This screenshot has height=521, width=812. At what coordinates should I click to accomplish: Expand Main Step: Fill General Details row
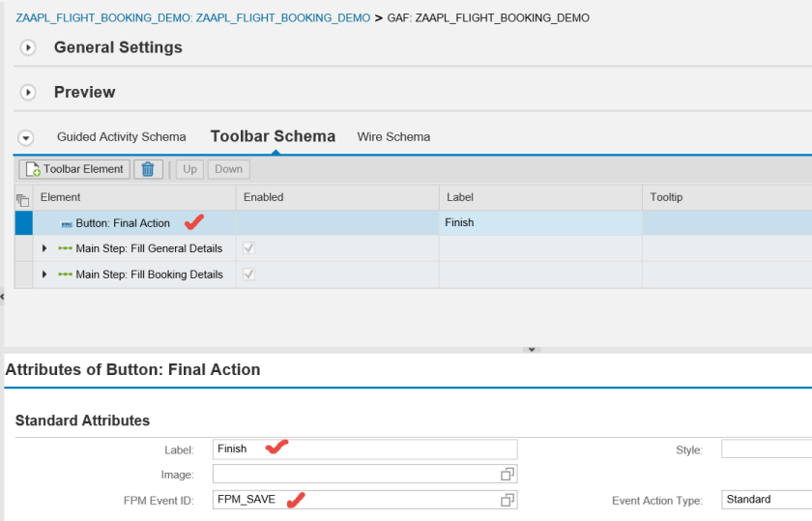click(44, 248)
